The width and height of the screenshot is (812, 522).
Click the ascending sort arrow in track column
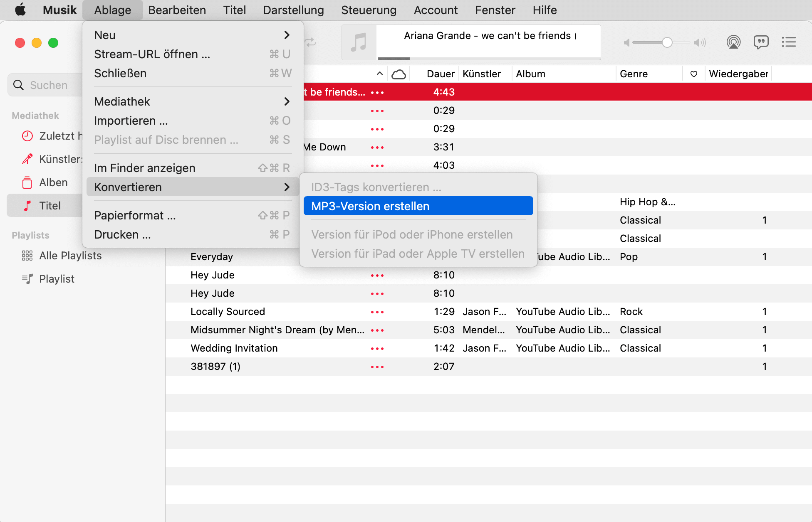coord(379,73)
